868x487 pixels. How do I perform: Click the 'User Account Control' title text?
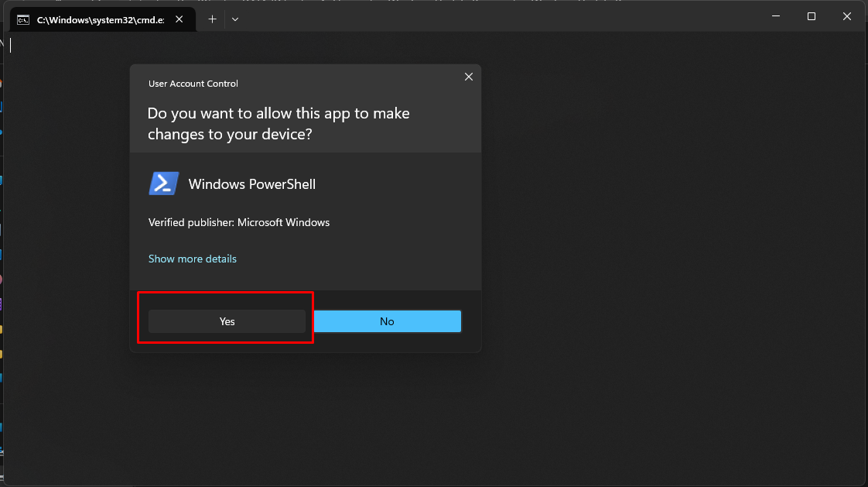193,84
